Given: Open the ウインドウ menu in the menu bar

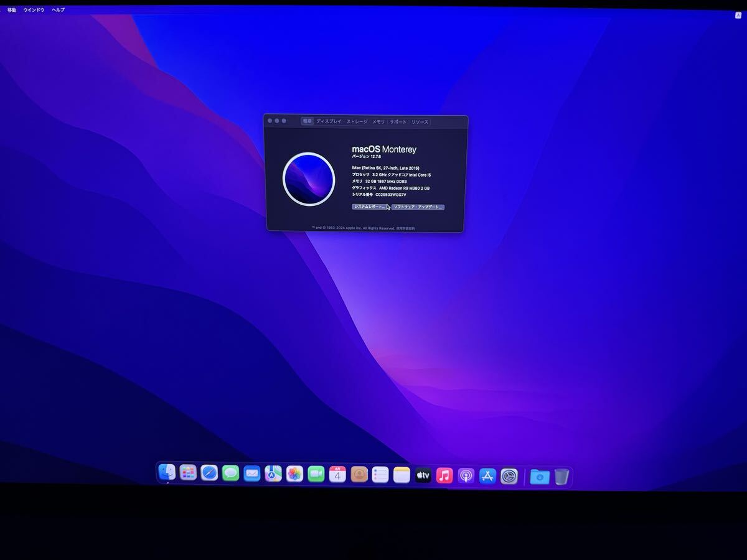Looking at the screenshot, I should (x=34, y=10).
